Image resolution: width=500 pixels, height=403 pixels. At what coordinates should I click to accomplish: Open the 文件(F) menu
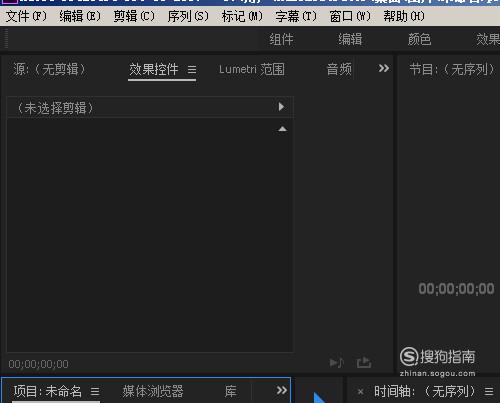[x=27, y=16]
